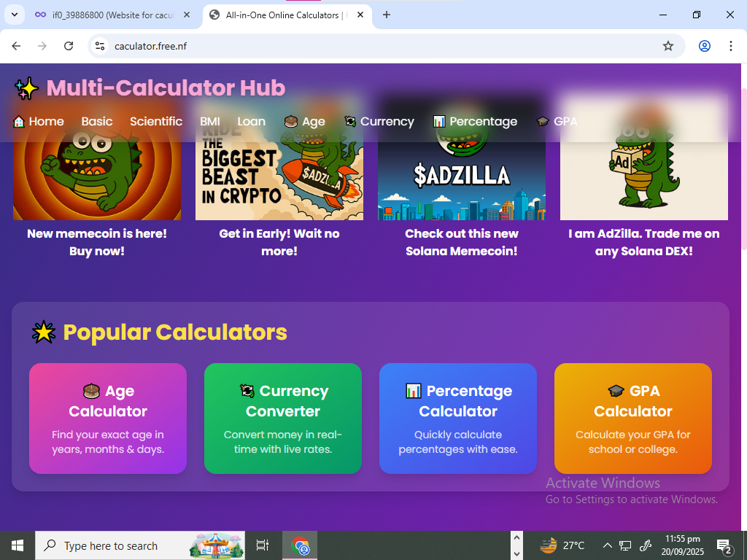Open the Currency Converter card
Image resolution: width=747 pixels, height=560 pixels.
283,419
